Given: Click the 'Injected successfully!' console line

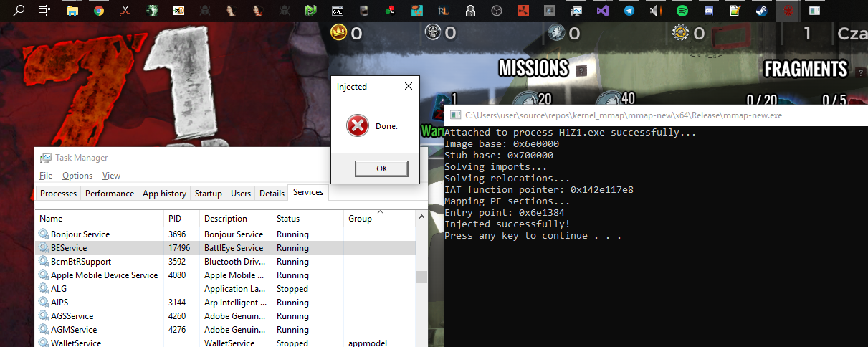Looking at the screenshot, I should 509,224.
